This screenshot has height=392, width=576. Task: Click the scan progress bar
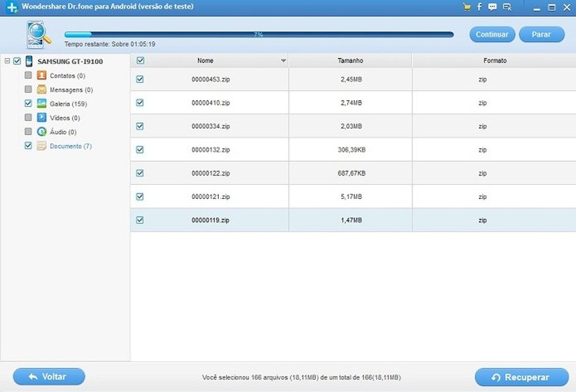(x=259, y=35)
